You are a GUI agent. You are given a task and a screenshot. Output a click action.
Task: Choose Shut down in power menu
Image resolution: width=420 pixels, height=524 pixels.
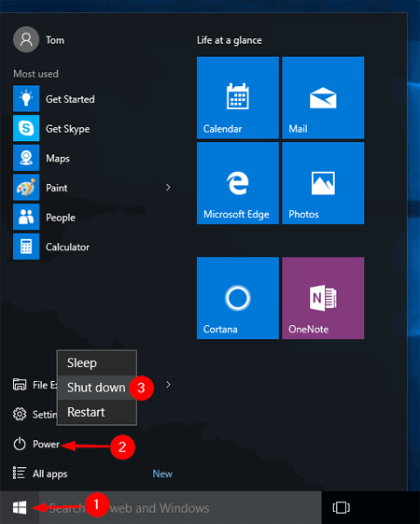click(97, 388)
